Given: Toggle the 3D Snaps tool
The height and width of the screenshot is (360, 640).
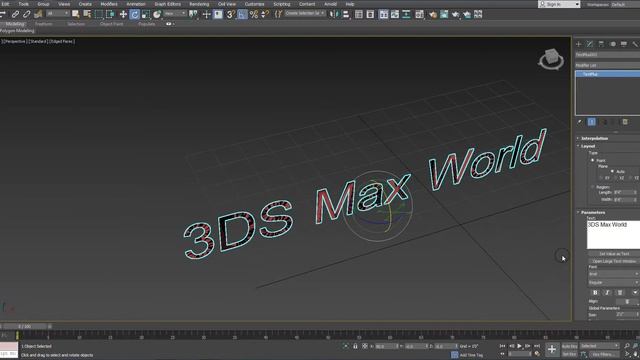Looking at the screenshot, I should [231, 14].
